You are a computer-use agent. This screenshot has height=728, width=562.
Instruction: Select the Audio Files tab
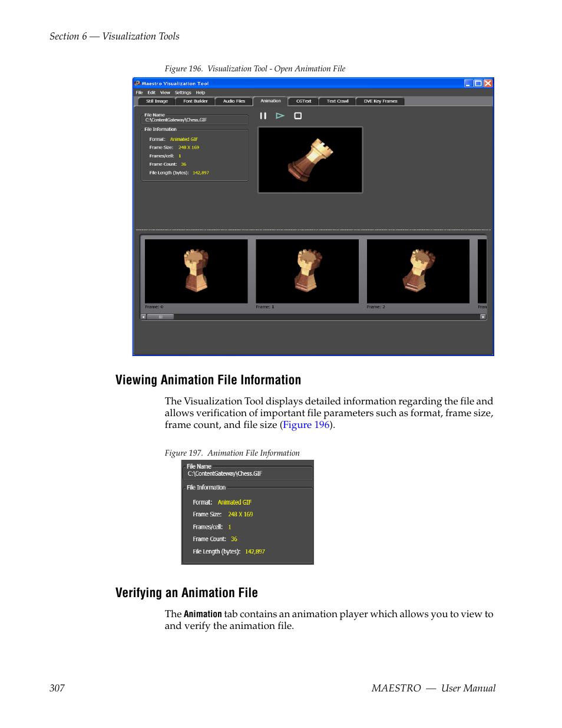click(233, 101)
